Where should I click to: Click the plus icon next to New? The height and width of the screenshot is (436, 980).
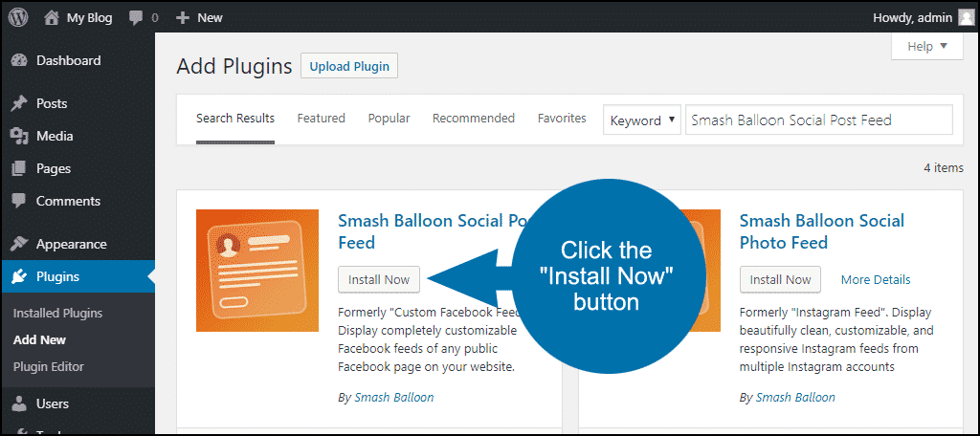pos(182,18)
